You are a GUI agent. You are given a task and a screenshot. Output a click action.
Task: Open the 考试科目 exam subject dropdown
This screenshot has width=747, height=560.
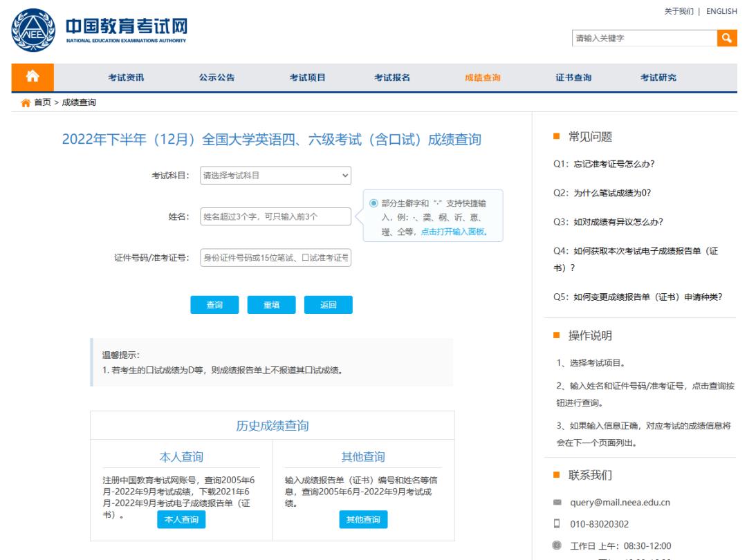pos(275,175)
